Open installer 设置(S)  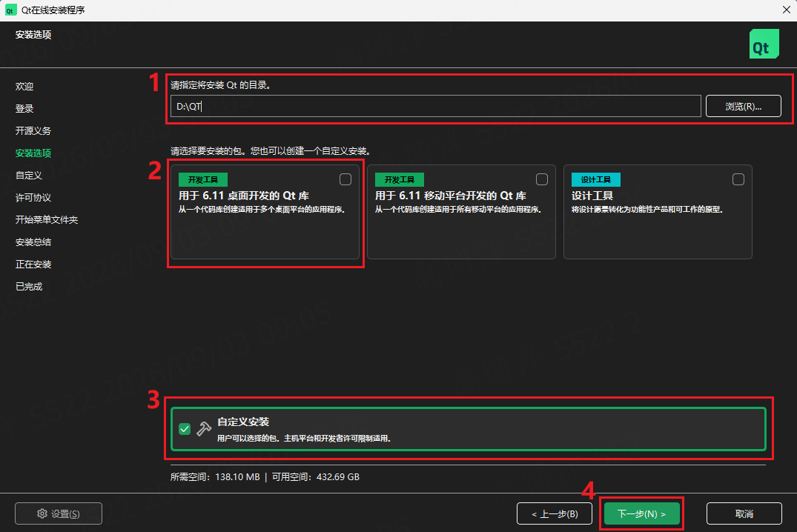click(59, 513)
